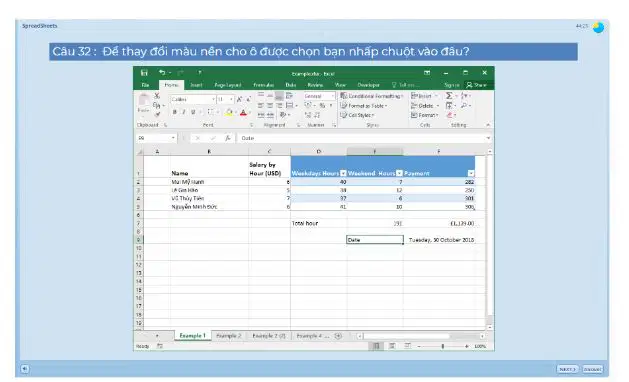Viewport: 629px width, 382px height.
Task: Click the Insert Function fx icon
Action: tap(227, 138)
